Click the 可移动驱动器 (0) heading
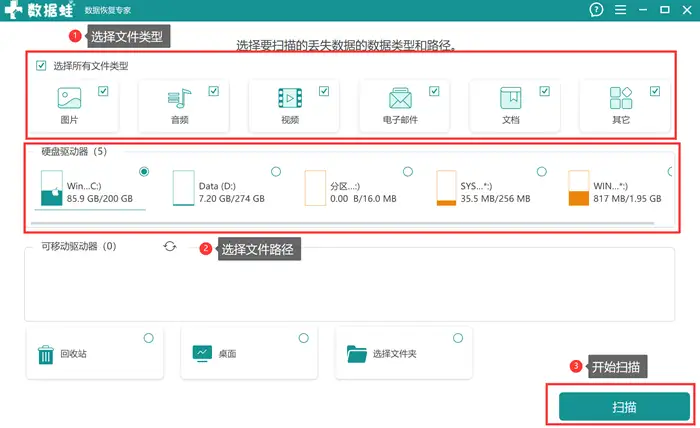This screenshot has width=700, height=428. click(x=79, y=246)
